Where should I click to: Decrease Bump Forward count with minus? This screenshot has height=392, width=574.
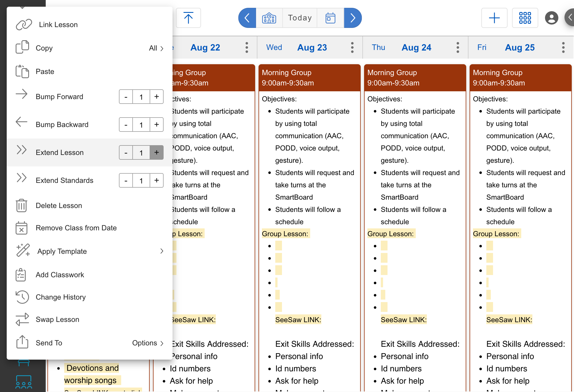click(x=126, y=97)
